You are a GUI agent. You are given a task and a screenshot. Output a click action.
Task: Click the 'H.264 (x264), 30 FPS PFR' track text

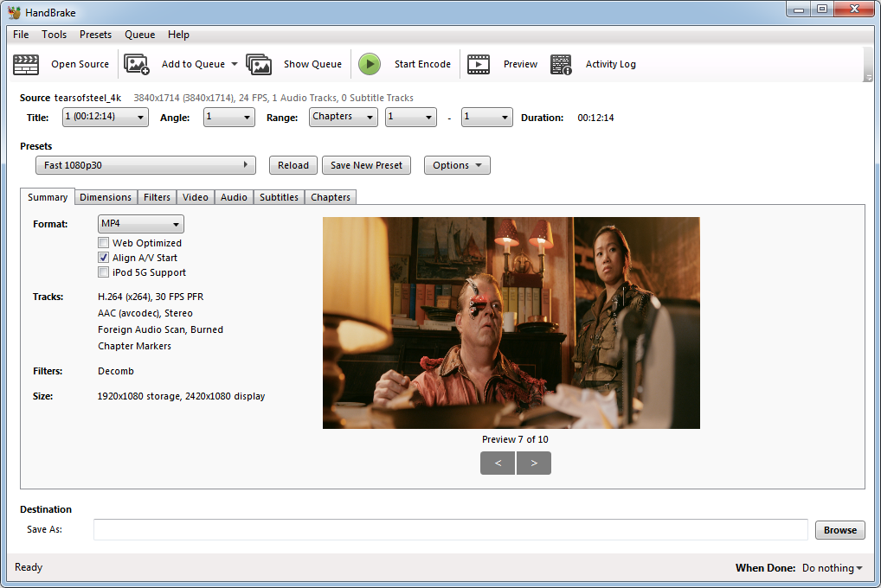tap(151, 297)
